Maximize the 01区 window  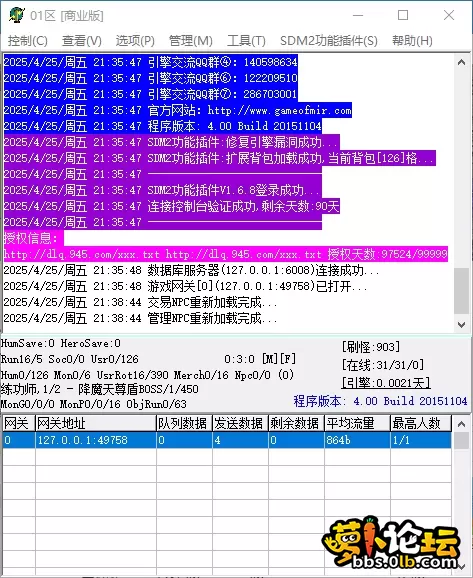point(403,15)
